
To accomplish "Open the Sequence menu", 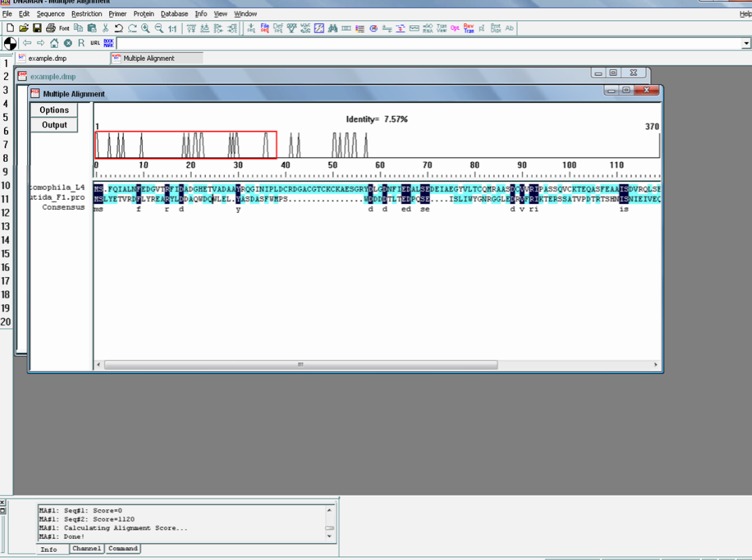I will click(50, 14).
